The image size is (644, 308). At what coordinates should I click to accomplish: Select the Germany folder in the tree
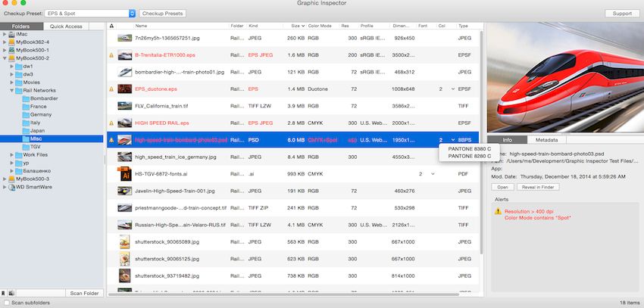point(41,115)
